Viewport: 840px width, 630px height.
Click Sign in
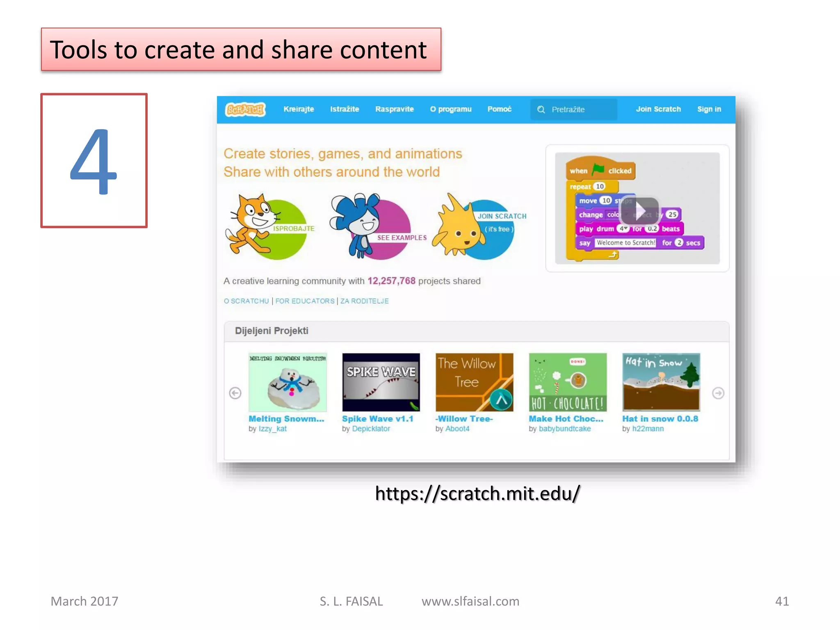tap(709, 109)
